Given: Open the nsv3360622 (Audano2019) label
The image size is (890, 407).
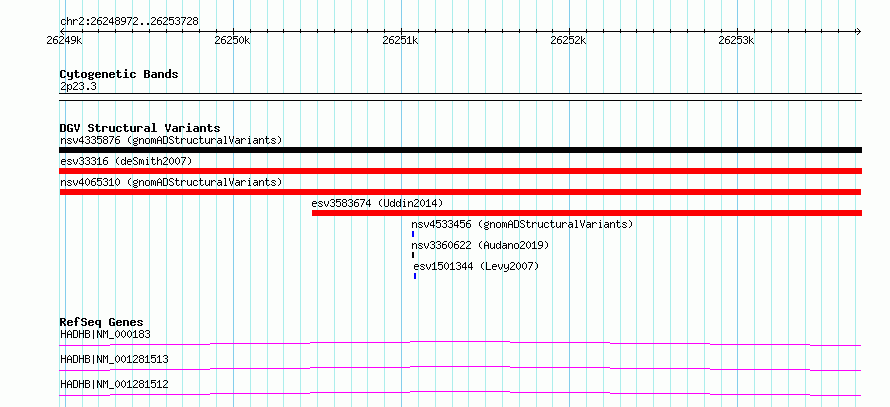Looking at the screenshot, I should pyautogui.click(x=480, y=245).
